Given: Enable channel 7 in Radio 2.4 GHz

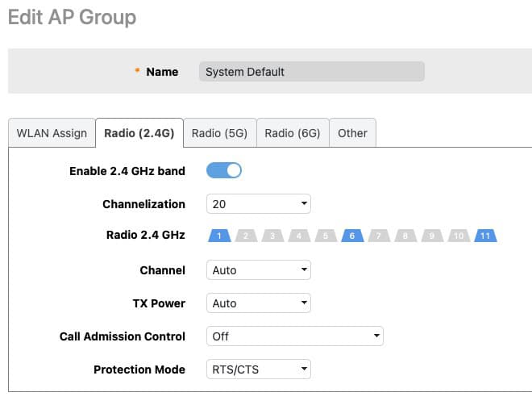Looking at the screenshot, I should coord(379,236).
